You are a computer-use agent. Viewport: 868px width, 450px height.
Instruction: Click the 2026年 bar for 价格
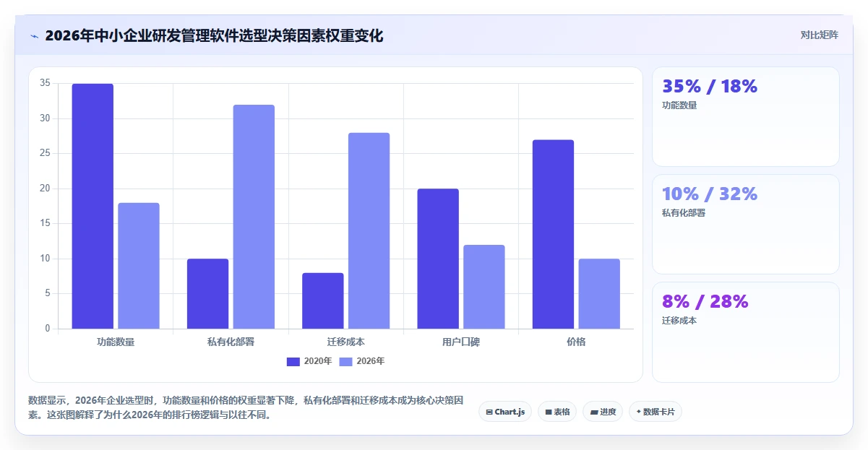[x=599, y=294]
